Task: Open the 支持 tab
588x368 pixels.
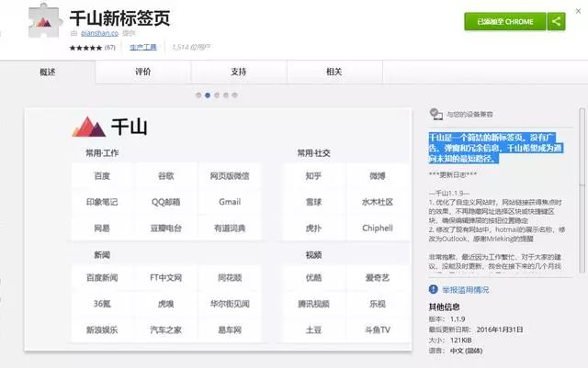Action: (238, 72)
